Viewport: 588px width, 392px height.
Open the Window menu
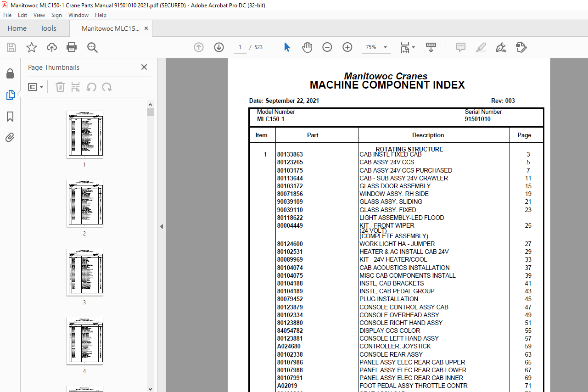coord(78,15)
